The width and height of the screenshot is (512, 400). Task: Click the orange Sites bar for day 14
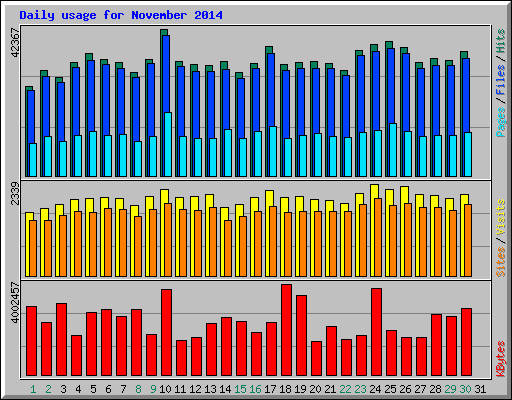click(228, 248)
